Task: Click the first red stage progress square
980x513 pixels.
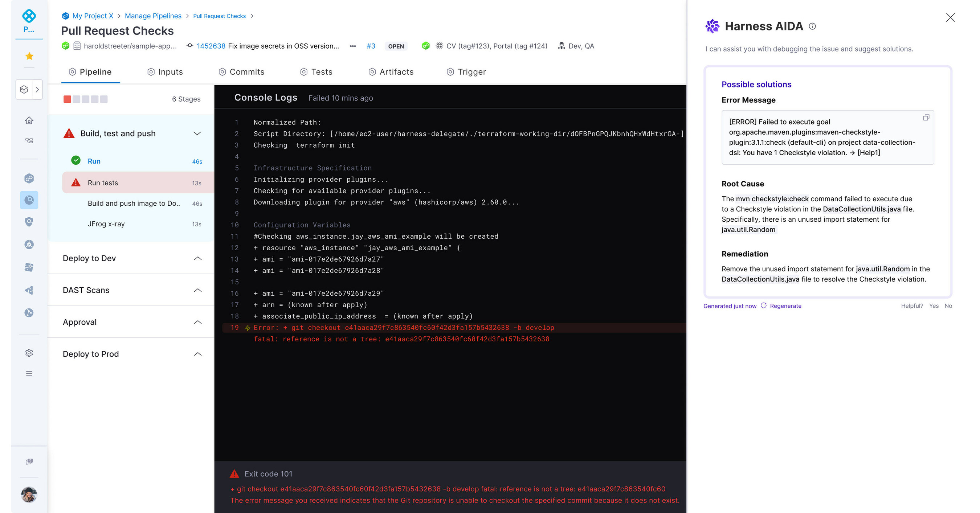Action: 68,99
